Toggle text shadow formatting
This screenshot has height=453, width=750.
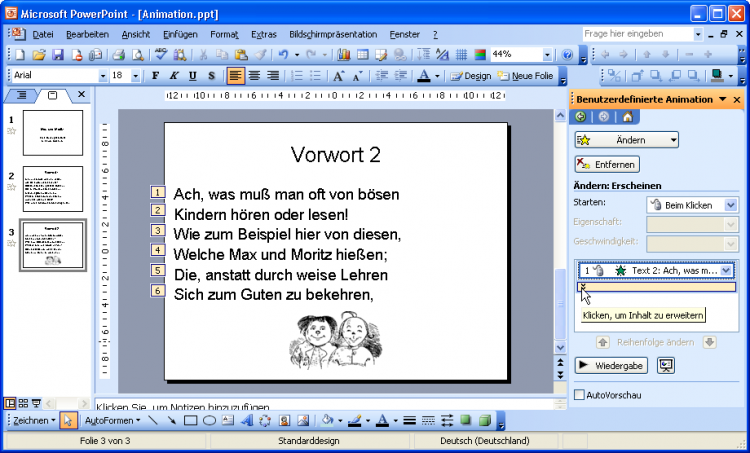click(x=210, y=76)
